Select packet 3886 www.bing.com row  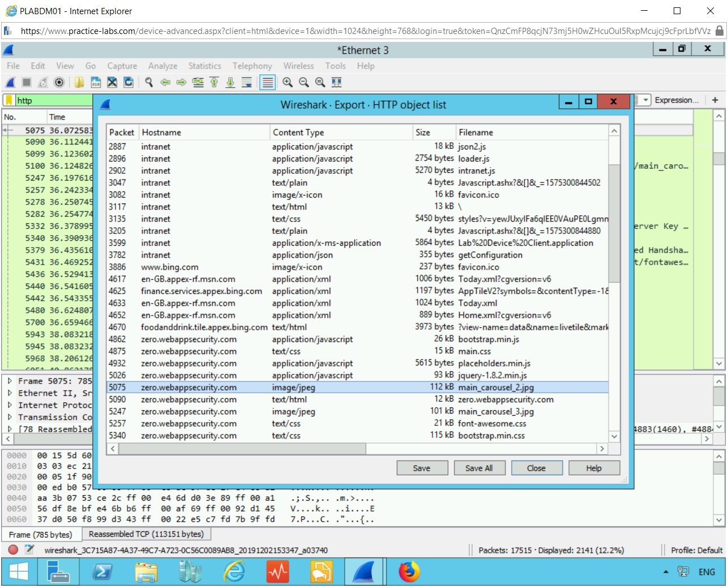pos(358,267)
